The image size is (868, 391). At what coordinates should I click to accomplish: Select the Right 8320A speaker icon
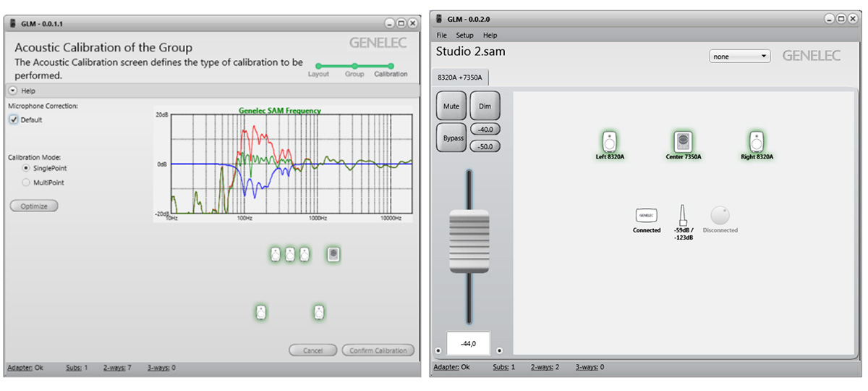(757, 141)
